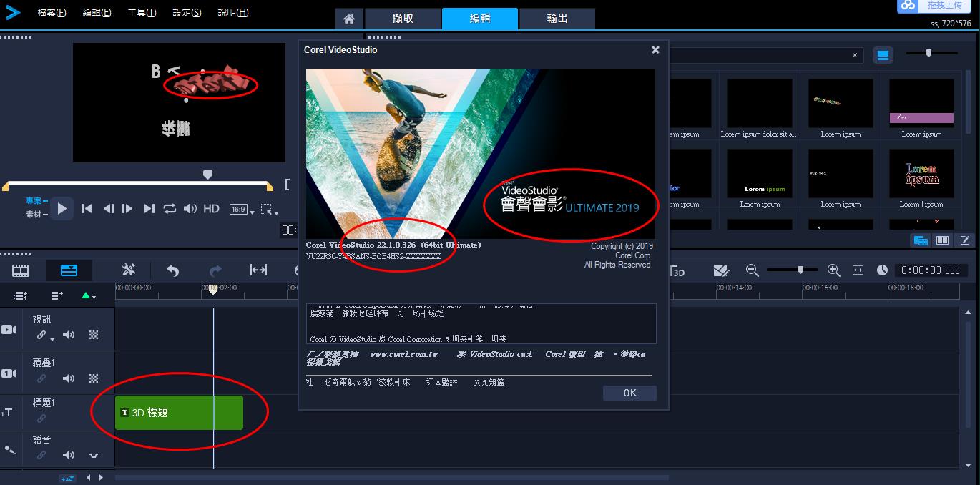Expand the 語音 track chevron
The height and width of the screenshot is (485, 980).
coord(94,455)
